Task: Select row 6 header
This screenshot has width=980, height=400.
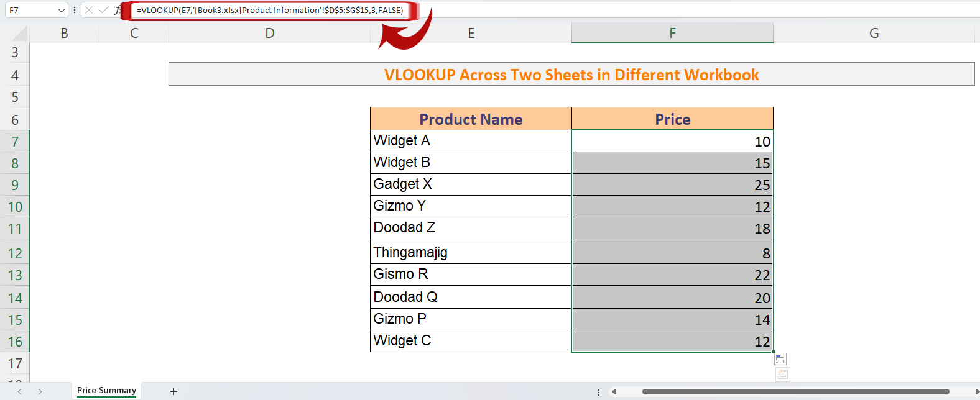Action: [x=15, y=119]
